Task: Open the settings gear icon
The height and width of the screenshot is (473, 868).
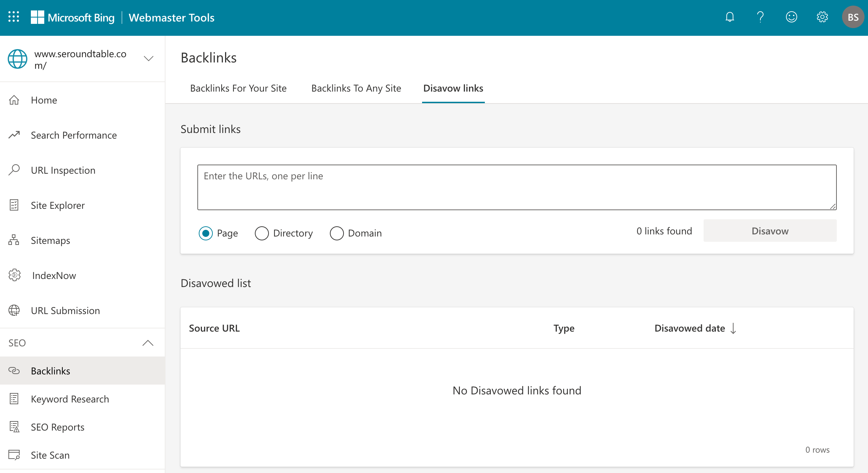Action: click(822, 17)
